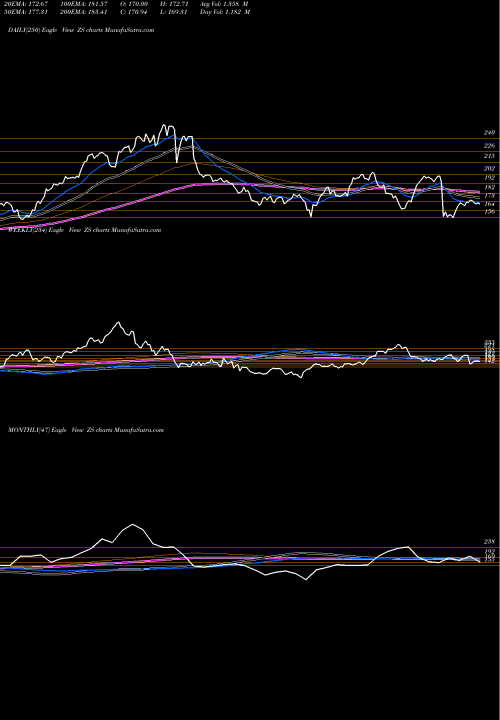The image size is (500, 720).
Task: Click the 238 price level on monthly chart
Action: (x=489, y=542)
